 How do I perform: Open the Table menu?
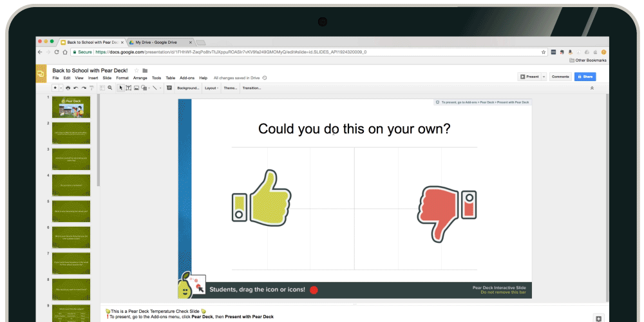point(171,78)
